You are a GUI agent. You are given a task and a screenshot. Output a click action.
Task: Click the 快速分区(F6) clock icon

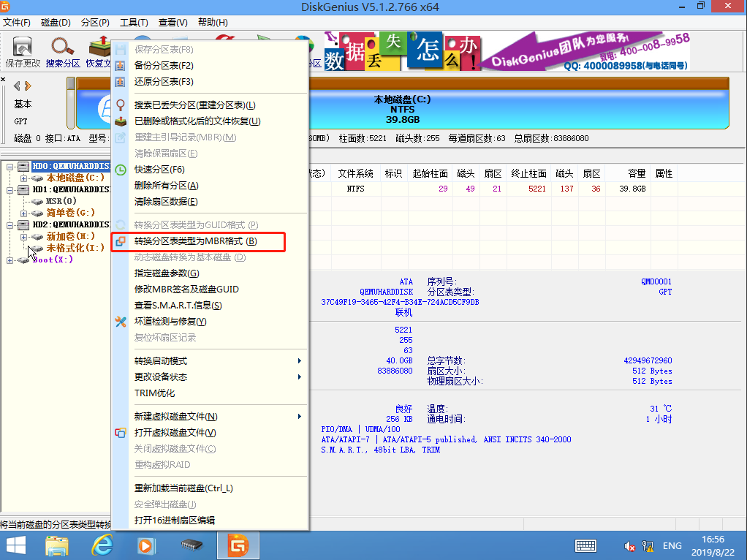click(x=121, y=170)
